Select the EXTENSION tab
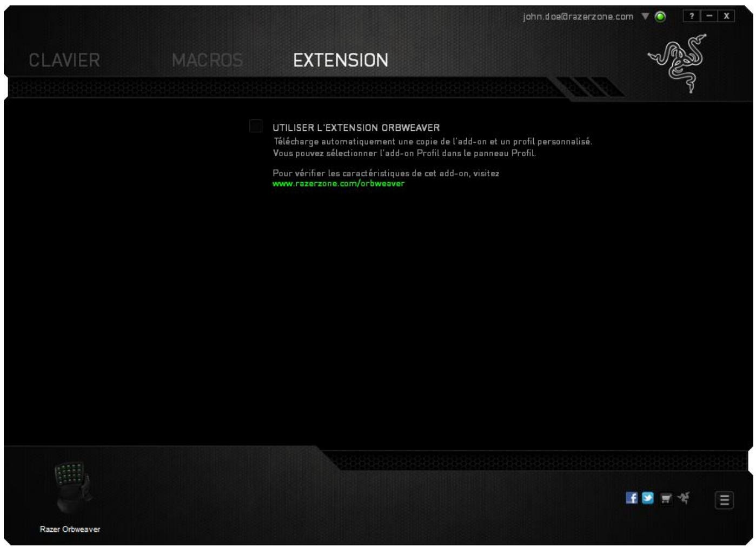This screenshot has width=756, height=547. tap(341, 60)
